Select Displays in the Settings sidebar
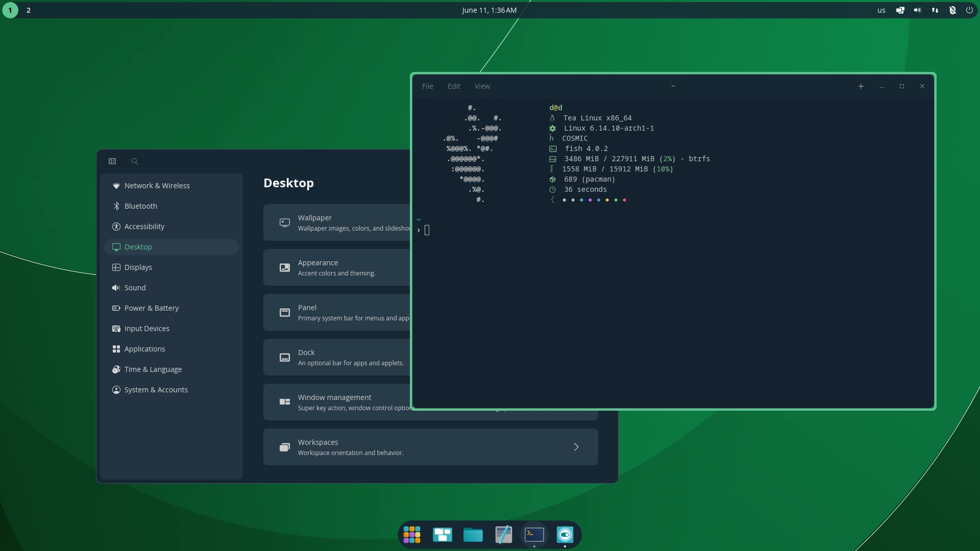The image size is (980, 551). pos(138,267)
